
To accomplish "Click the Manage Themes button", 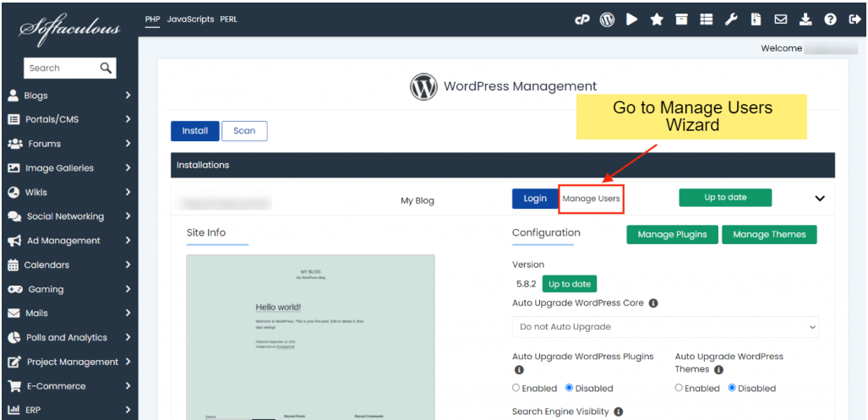I will tap(769, 235).
